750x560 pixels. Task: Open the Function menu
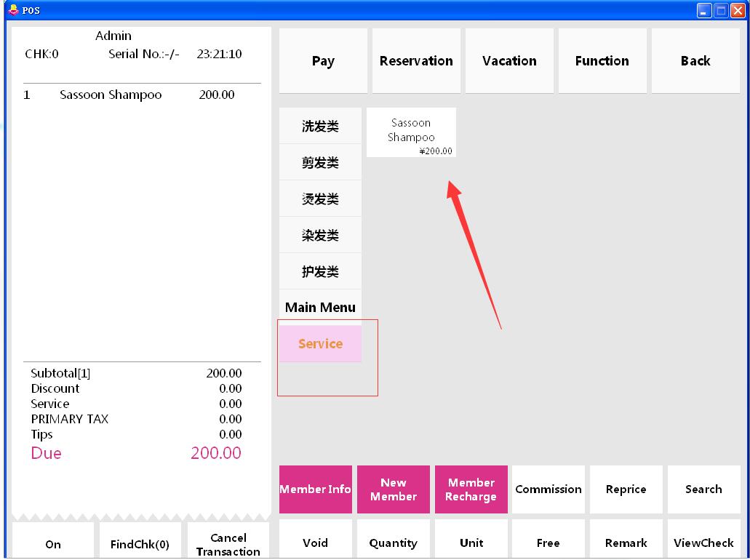[x=602, y=61]
